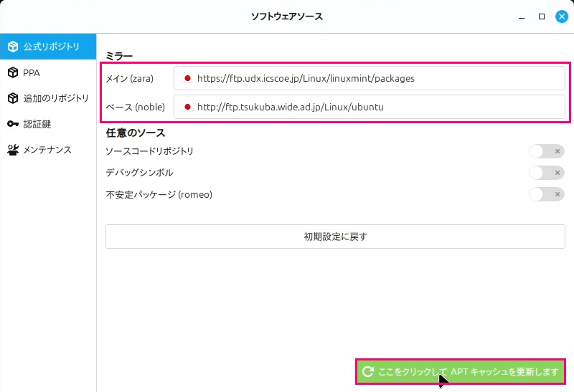Maximize the ソフトウェアソース window
This screenshot has height=392, width=574.
542,16
